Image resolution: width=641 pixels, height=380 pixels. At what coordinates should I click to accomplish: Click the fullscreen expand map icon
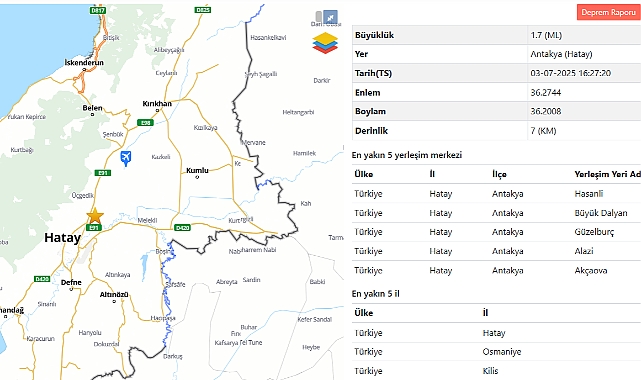[x=330, y=17]
